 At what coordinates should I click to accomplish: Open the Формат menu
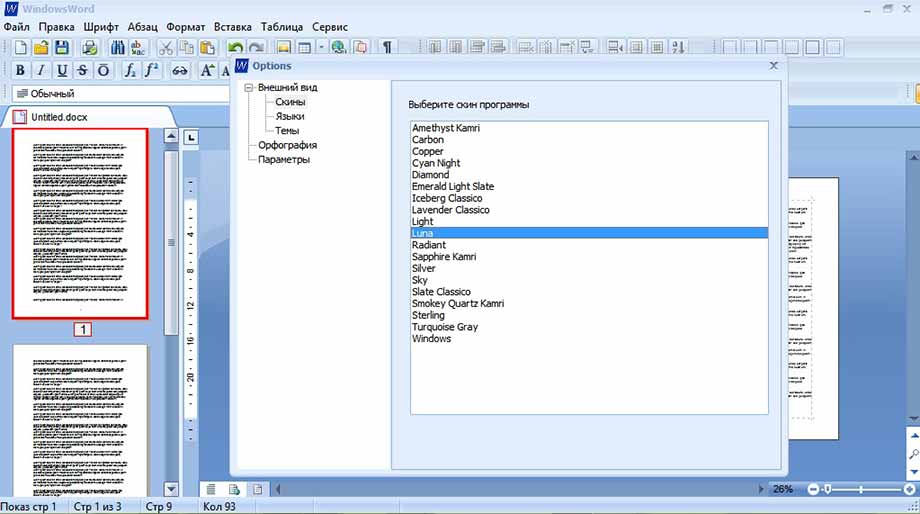coord(185,27)
